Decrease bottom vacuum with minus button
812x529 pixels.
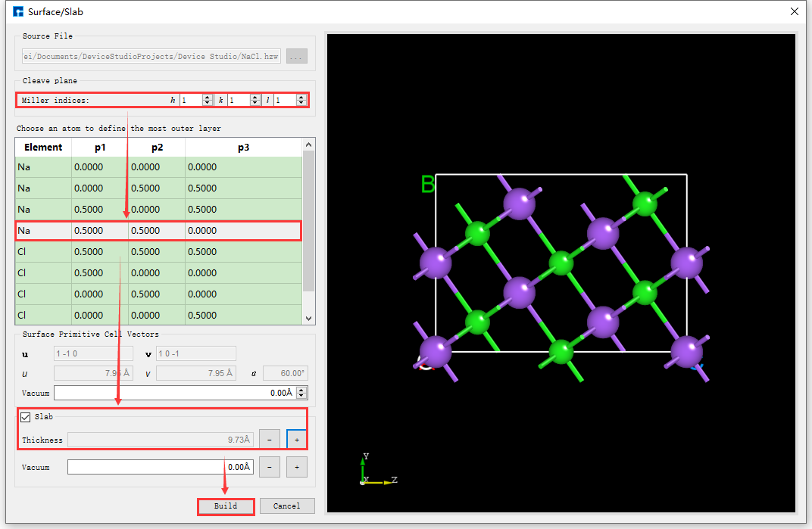[x=270, y=468]
